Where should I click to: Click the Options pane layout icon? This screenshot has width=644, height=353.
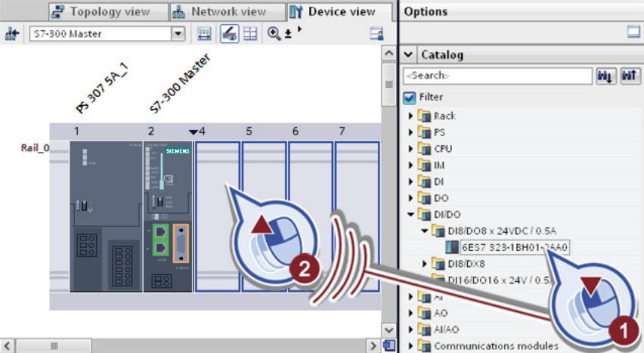coord(633,32)
